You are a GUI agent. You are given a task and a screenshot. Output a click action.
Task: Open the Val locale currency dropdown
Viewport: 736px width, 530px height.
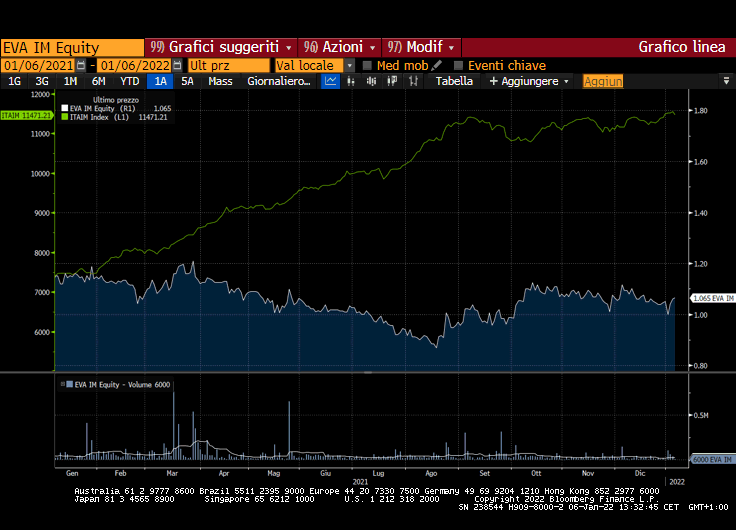pyautogui.click(x=349, y=66)
